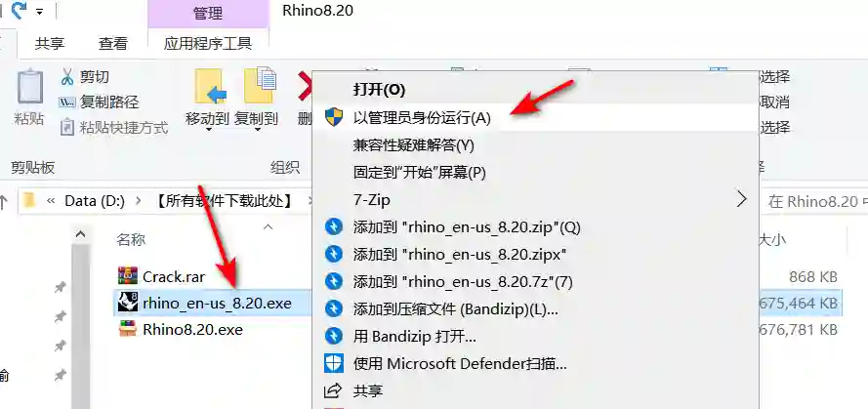
Task: Switch to the View (查看) ribbon tab
Action: pyautogui.click(x=113, y=43)
